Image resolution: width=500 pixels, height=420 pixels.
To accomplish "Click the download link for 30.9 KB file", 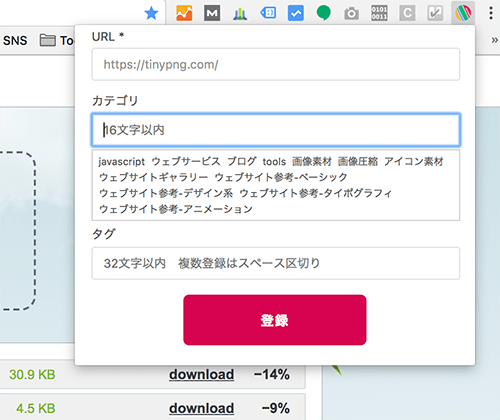I will 201,374.
